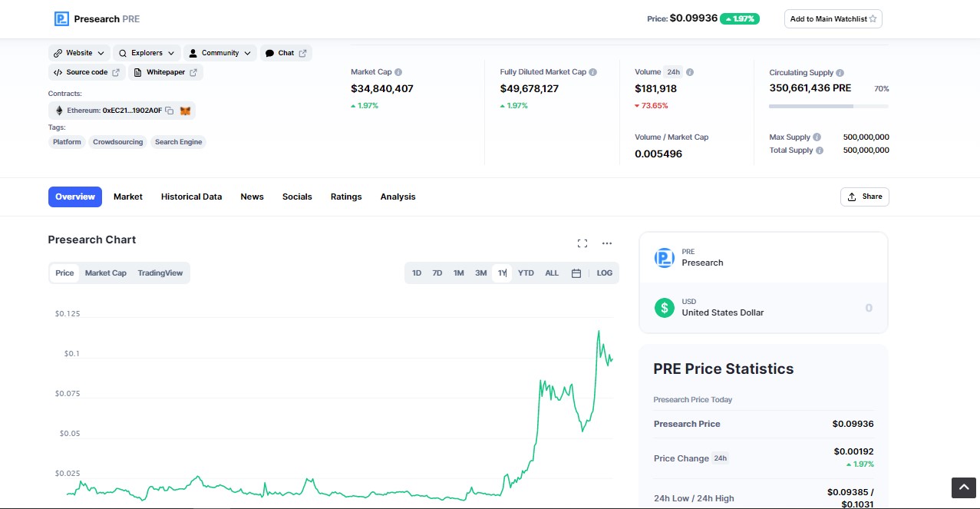The width and height of the screenshot is (980, 509).
Task: Open Source code link
Action: pyautogui.click(x=87, y=72)
